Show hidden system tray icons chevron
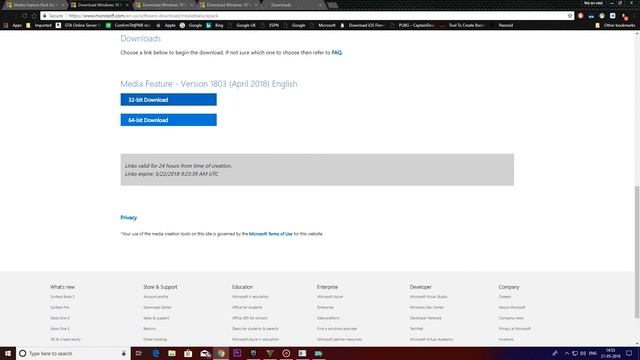 [567, 353]
